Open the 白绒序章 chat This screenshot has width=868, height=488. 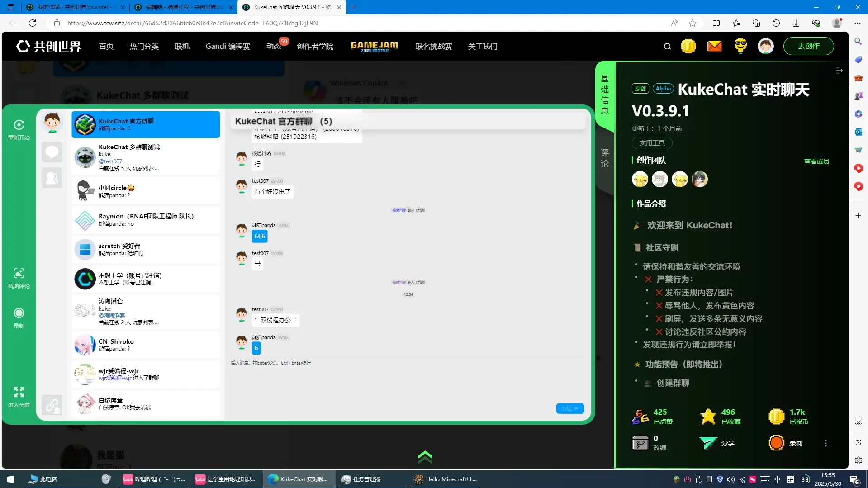click(x=146, y=403)
